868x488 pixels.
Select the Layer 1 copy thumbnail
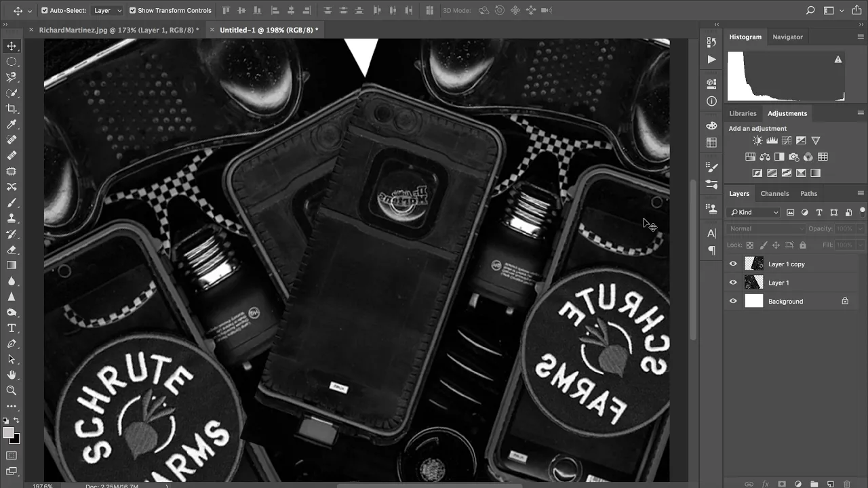pos(754,264)
